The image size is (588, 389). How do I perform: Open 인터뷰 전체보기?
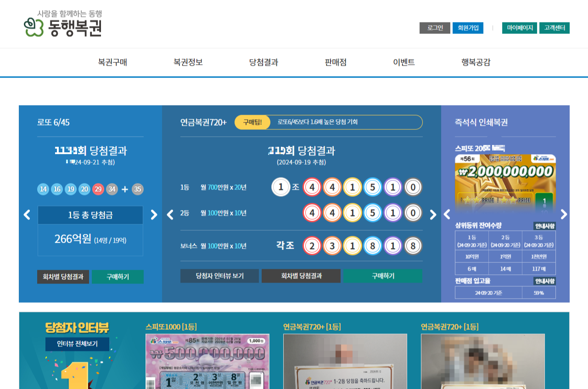[78, 344]
